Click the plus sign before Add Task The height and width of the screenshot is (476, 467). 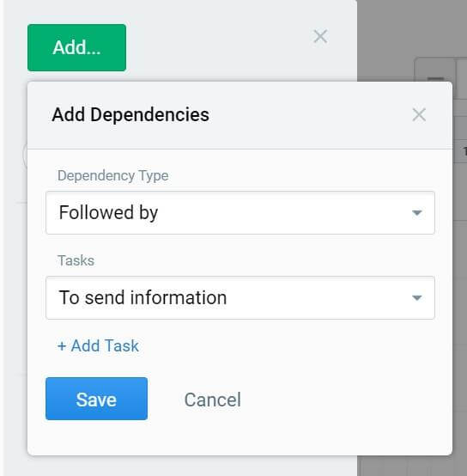coord(62,346)
